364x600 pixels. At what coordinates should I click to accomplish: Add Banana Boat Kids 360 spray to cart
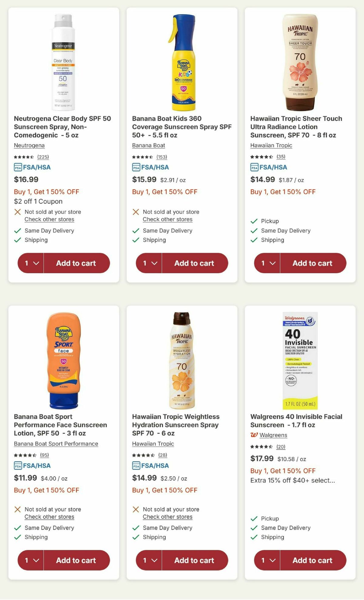(x=194, y=263)
